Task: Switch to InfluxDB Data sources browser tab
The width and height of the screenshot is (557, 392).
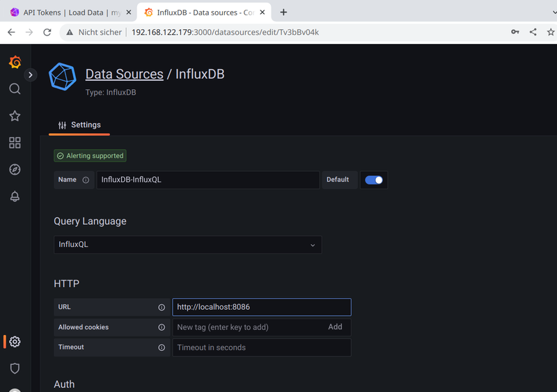Action: [204, 13]
